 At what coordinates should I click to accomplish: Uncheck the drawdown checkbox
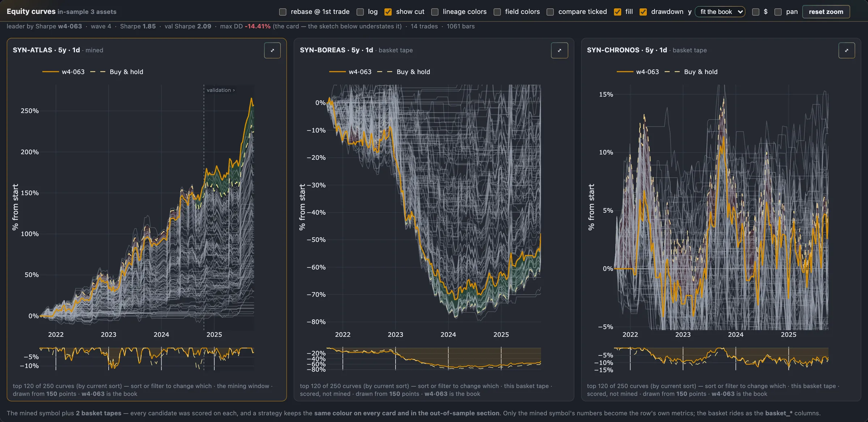(x=643, y=12)
